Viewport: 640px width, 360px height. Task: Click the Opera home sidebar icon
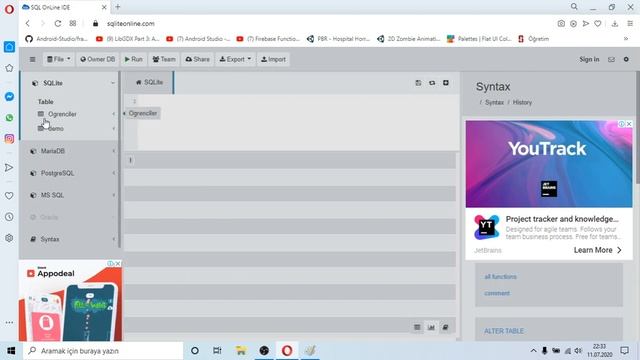(9, 47)
